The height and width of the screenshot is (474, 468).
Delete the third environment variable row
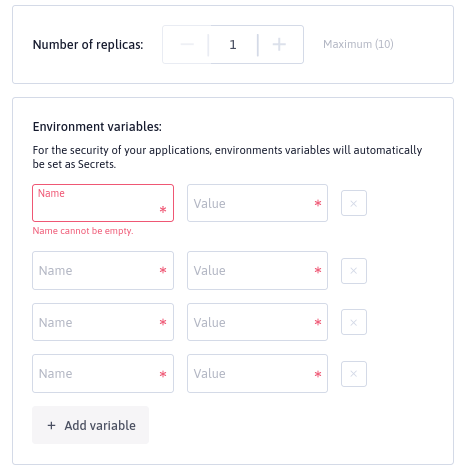354,322
